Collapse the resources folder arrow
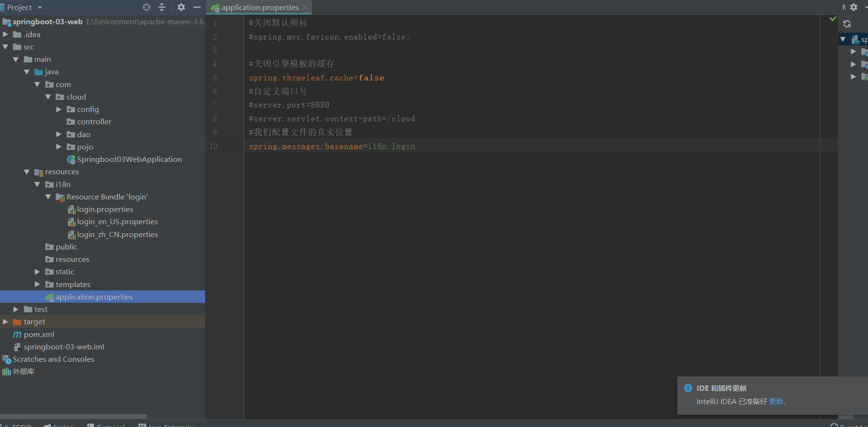This screenshot has width=868, height=427. tap(27, 172)
